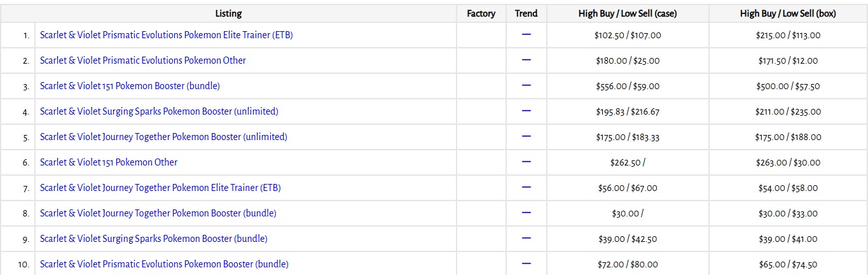Open Journey Together Pokemon Booster (unlimited) listing
The image size is (868, 275).
click(163, 137)
